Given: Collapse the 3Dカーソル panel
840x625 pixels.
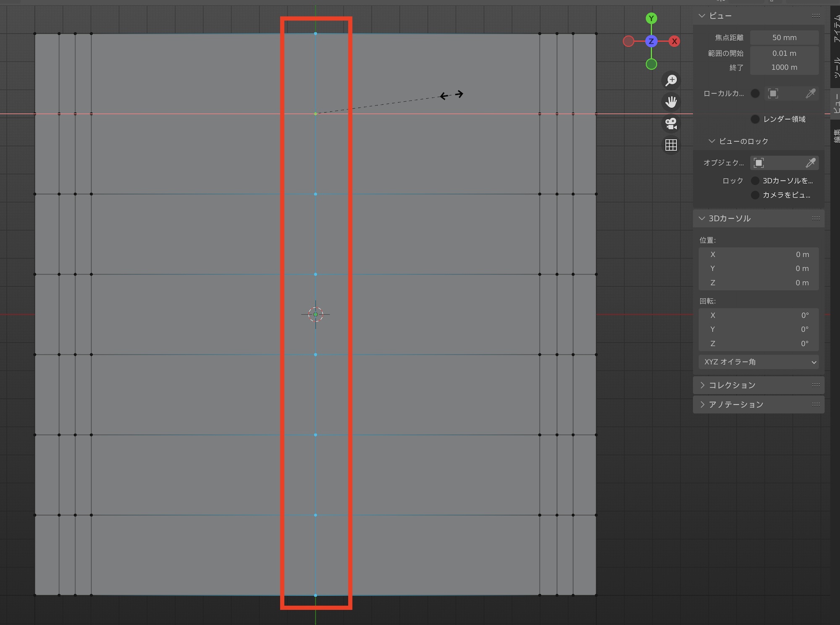Looking at the screenshot, I should point(729,218).
